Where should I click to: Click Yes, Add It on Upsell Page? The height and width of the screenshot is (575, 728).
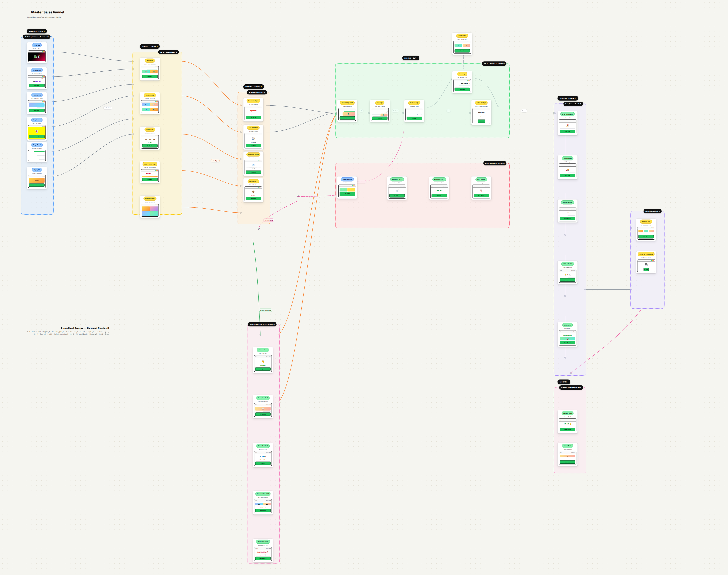coord(462,89)
